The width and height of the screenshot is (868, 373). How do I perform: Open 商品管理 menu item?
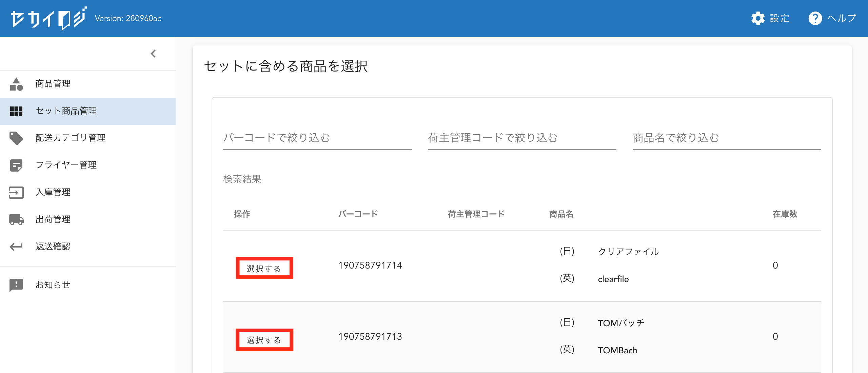click(x=53, y=84)
